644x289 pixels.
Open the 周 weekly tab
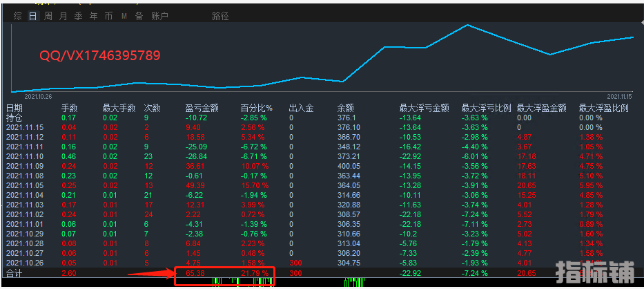[48, 16]
